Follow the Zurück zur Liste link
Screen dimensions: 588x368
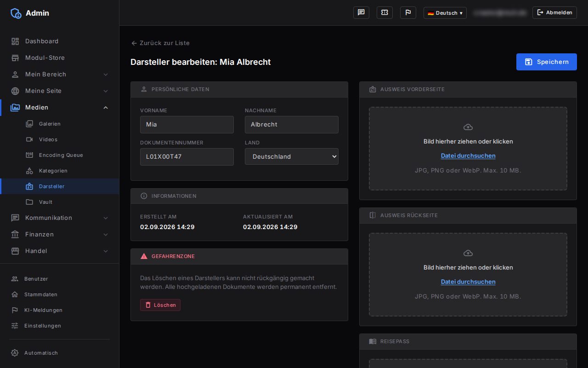point(160,43)
